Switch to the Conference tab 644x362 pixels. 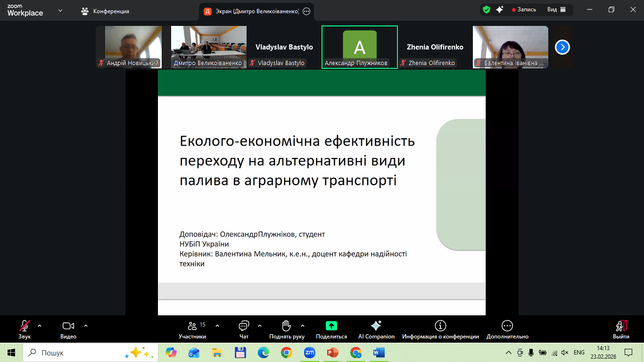(x=105, y=11)
